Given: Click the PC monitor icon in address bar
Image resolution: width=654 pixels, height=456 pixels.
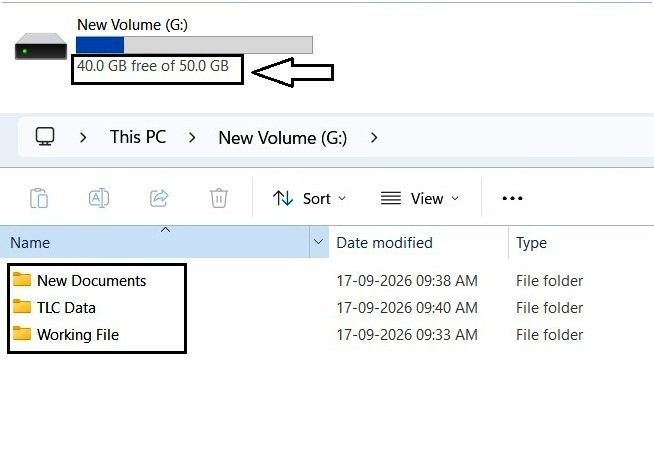Looking at the screenshot, I should tap(45, 136).
